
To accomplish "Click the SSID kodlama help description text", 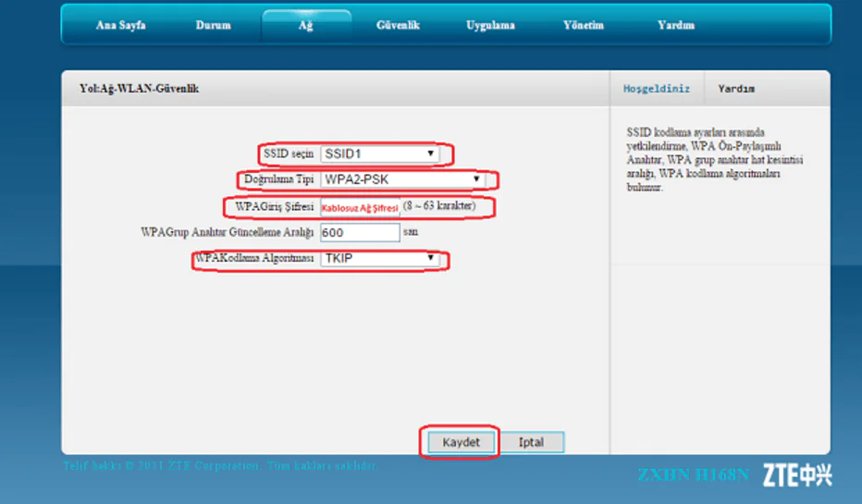I will click(715, 159).
